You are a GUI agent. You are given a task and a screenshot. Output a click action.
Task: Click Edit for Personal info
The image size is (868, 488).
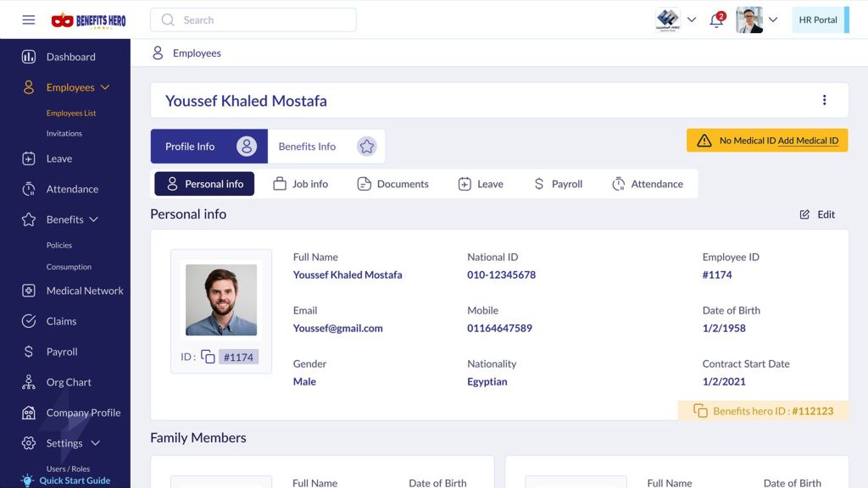(x=817, y=214)
